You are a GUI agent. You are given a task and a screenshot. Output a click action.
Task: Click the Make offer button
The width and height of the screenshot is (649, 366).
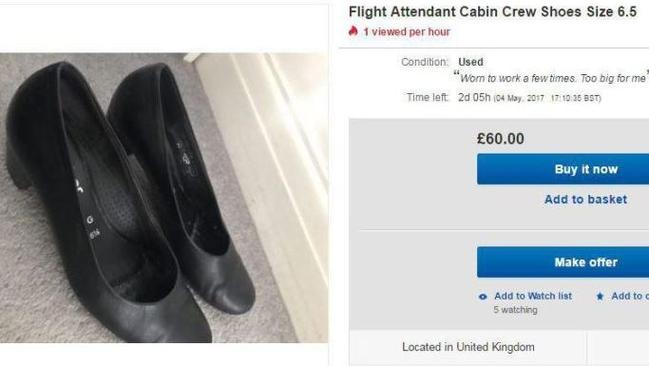(563, 262)
